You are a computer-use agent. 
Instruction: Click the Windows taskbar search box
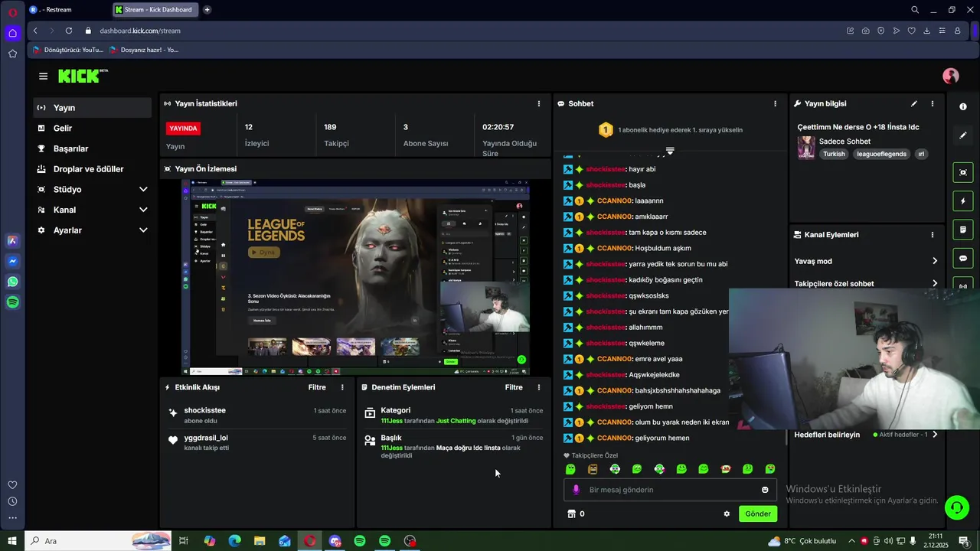pyautogui.click(x=98, y=541)
